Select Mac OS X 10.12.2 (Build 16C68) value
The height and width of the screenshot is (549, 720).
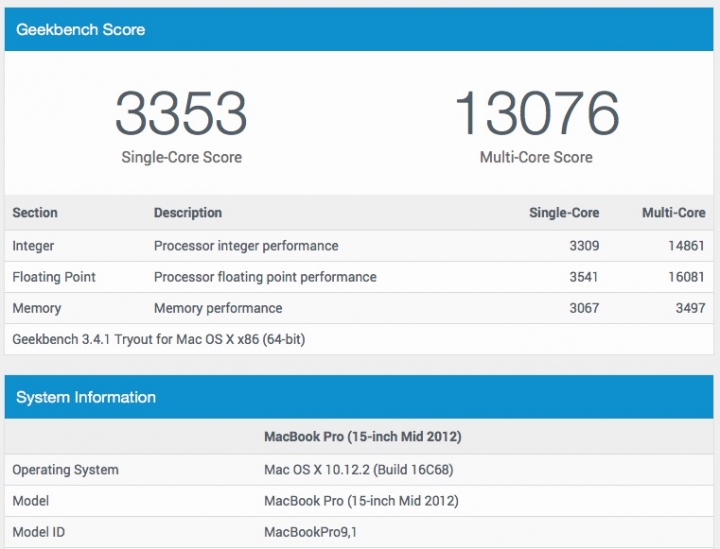359,470
